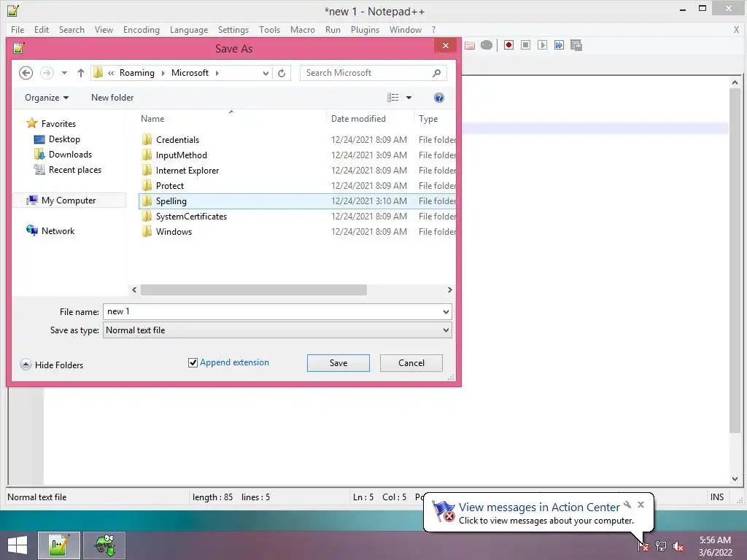Image resolution: width=747 pixels, height=560 pixels.
Task: Dismiss the Action Center notification balloon
Action: (640, 505)
